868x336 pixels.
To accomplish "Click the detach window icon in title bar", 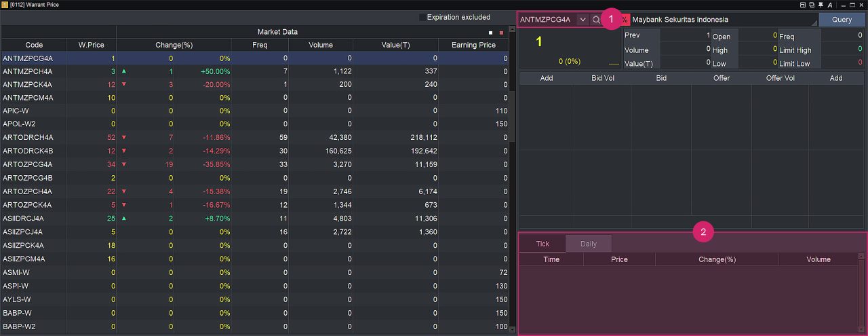I will click(803, 5).
